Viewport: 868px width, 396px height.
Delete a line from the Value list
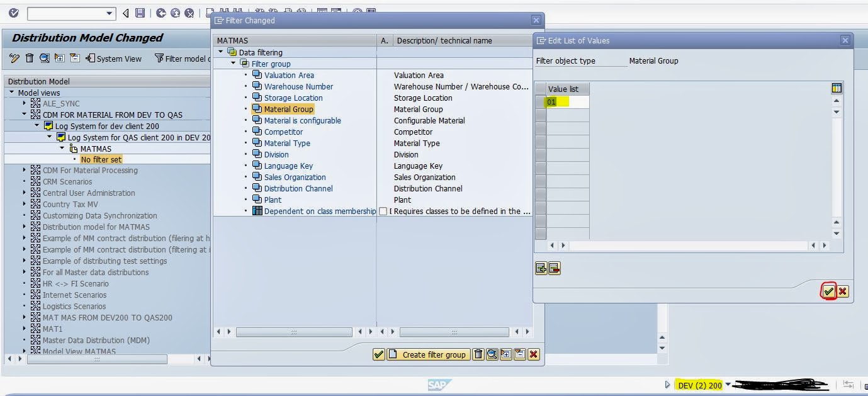coord(555,268)
